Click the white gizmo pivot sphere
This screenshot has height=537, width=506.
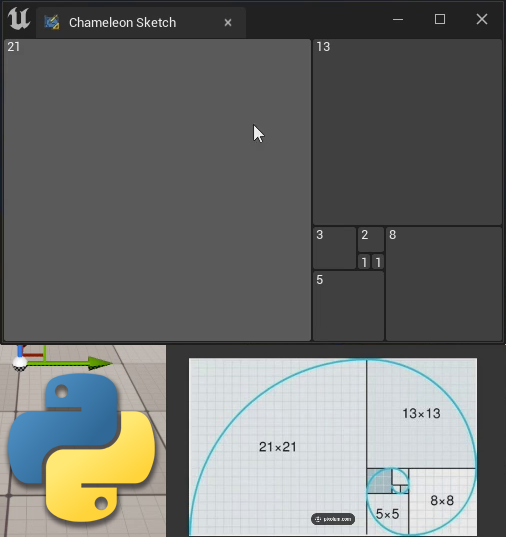click(20, 364)
